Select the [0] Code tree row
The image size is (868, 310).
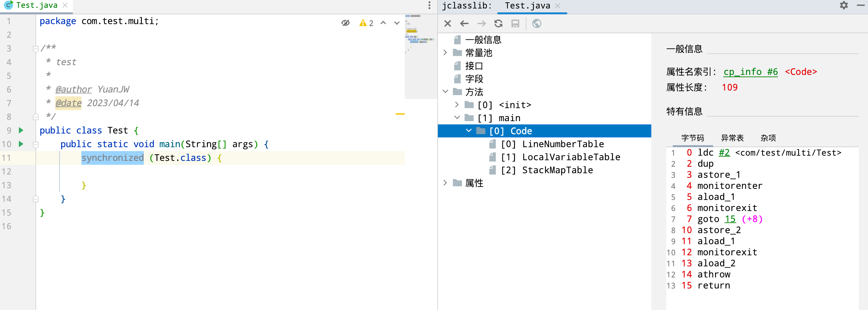pos(544,131)
